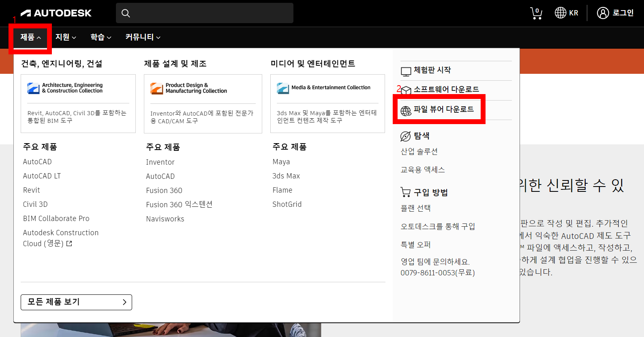Click external link icon after Cloud (영문)
The image size is (644, 337).
click(x=69, y=243)
